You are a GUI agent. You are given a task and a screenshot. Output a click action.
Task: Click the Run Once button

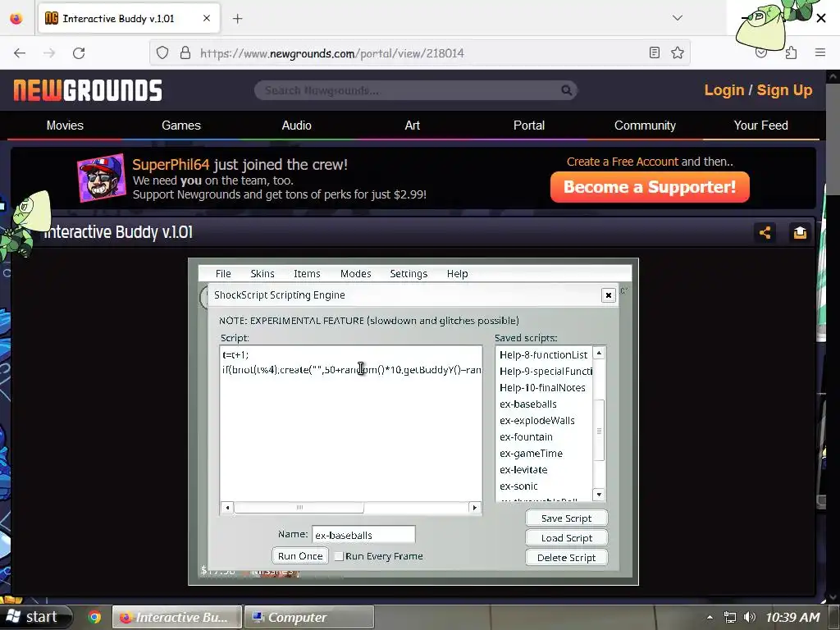click(x=300, y=556)
